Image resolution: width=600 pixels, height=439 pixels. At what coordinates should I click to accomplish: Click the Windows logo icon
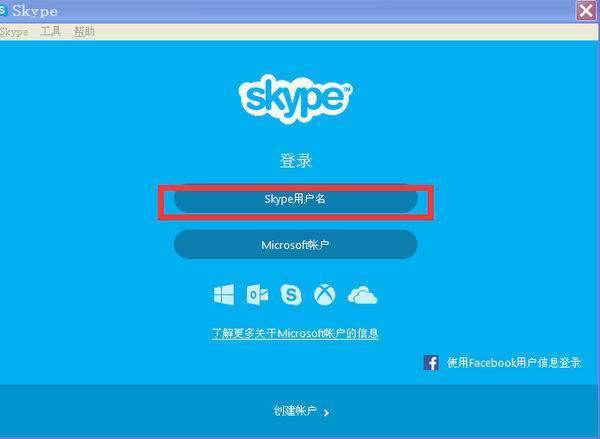pyautogui.click(x=224, y=294)
